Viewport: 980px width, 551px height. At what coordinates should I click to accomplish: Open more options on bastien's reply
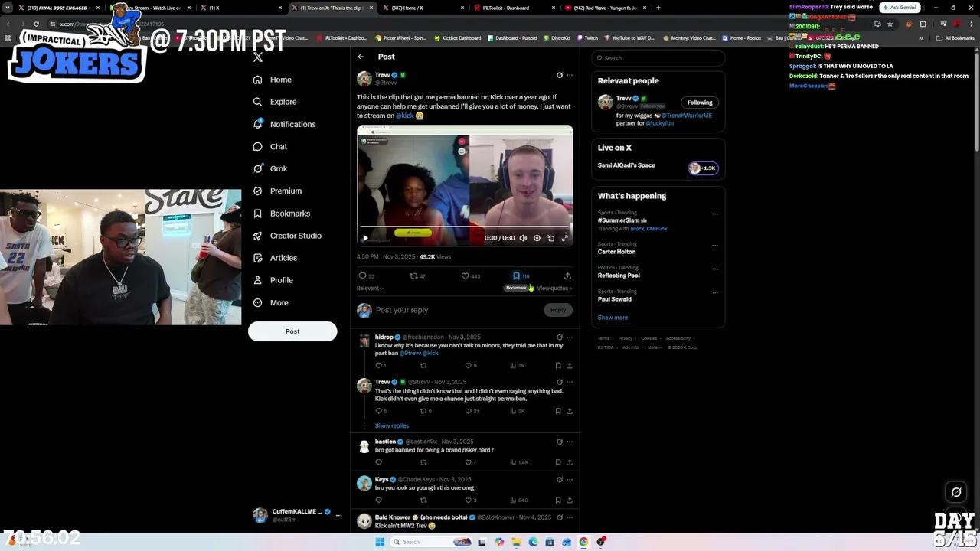pyautogui.click(x=569, y=442)
